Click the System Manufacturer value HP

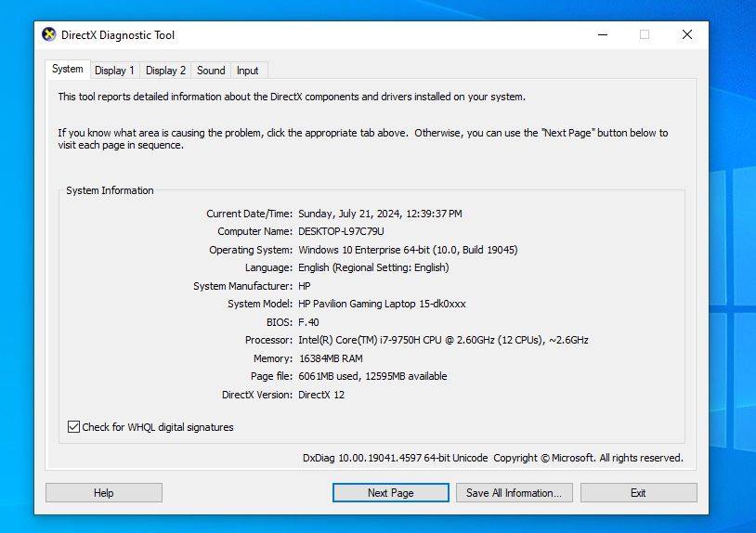[305, 286]
